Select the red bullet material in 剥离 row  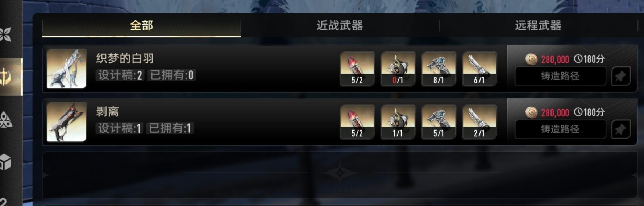(x=357, y=122)
